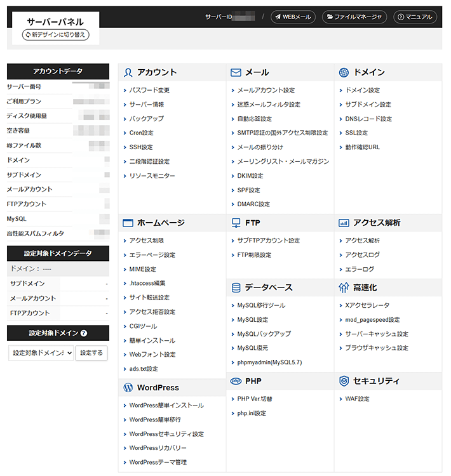
Task: Open 簡単インストール
Action: pyautogui.click(x=152, y=341)
